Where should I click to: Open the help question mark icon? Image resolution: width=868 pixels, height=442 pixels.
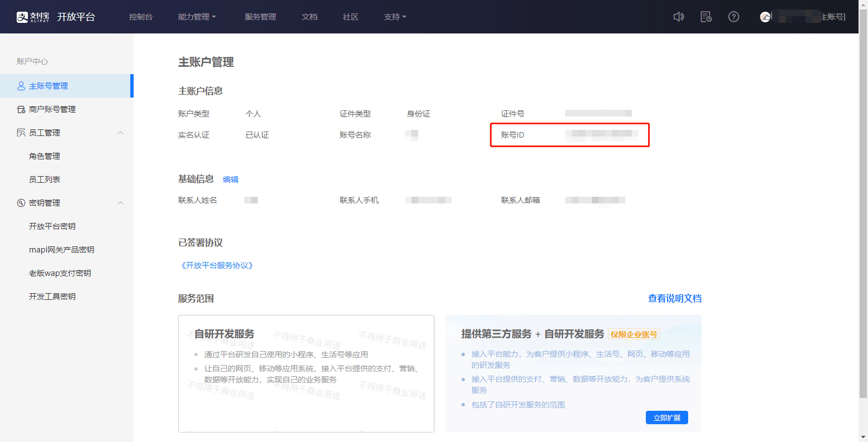733,17
